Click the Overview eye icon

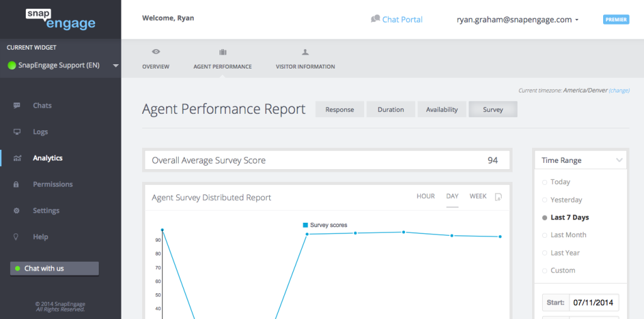tap(156, 52)
